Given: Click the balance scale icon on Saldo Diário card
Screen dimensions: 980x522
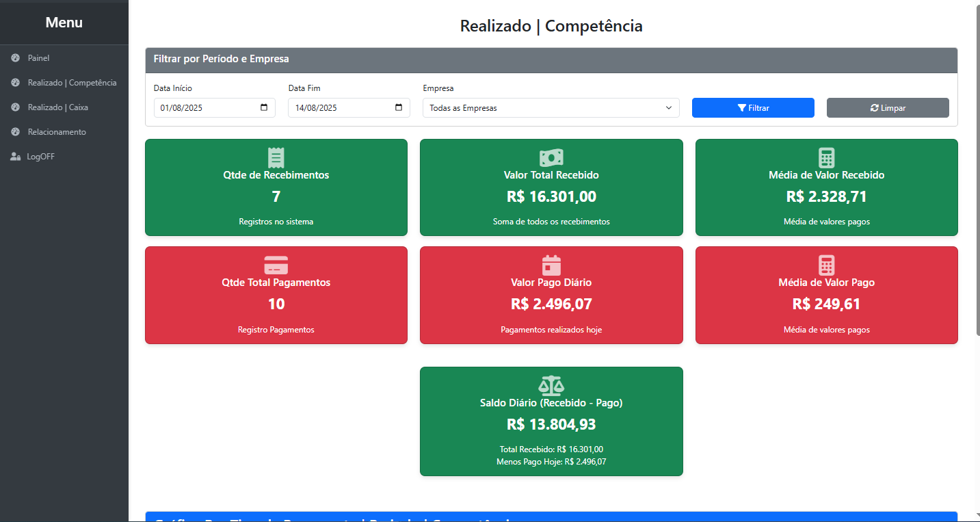Looking at the screenshot, I should coord(551,385).
